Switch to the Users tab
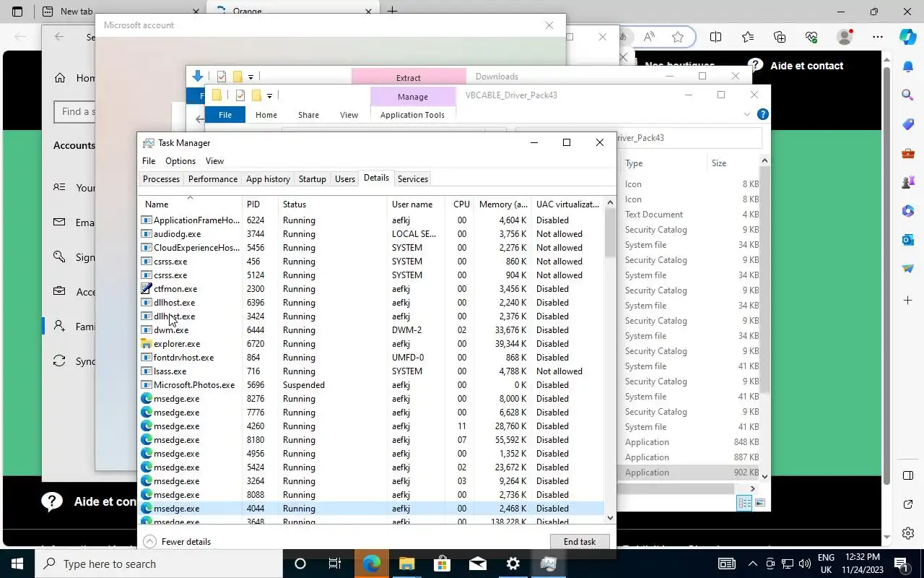The height and width of the screenshot is (578, 924). [345, 178]
